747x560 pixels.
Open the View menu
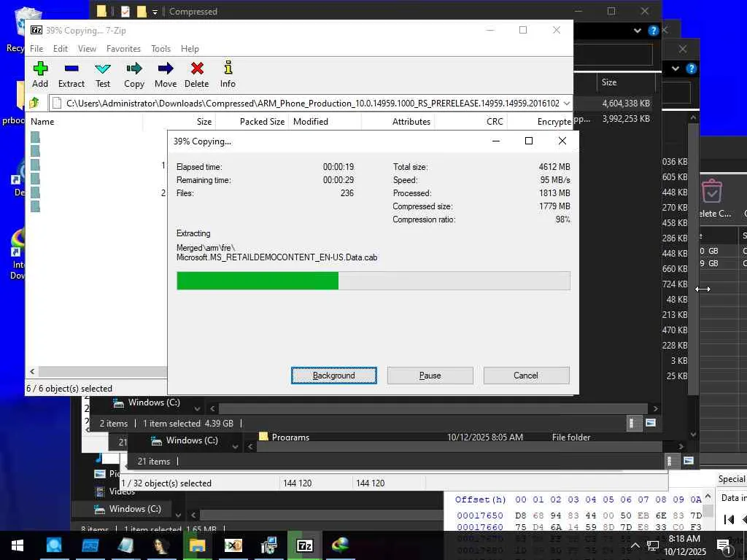(87, 49)
